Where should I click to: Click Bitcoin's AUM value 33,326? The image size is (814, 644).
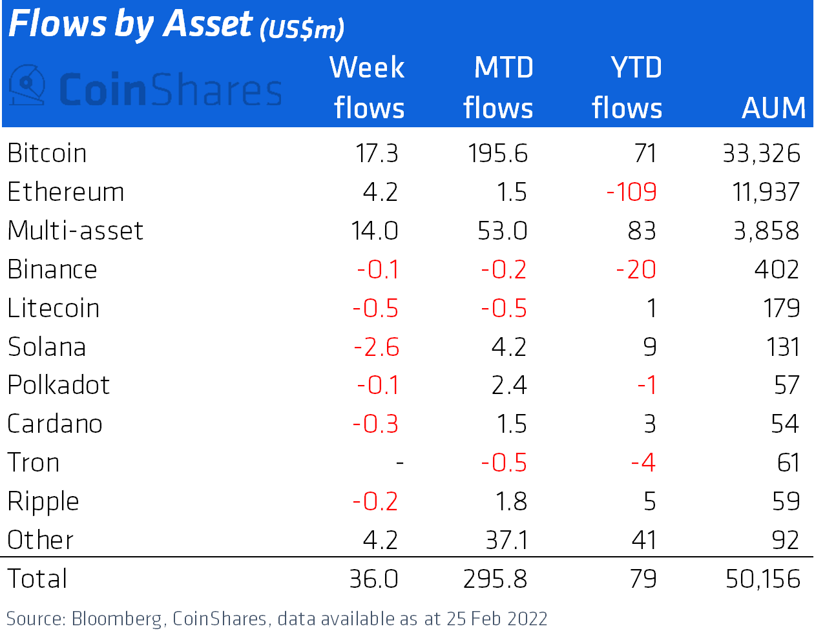[x=761, y=154]
